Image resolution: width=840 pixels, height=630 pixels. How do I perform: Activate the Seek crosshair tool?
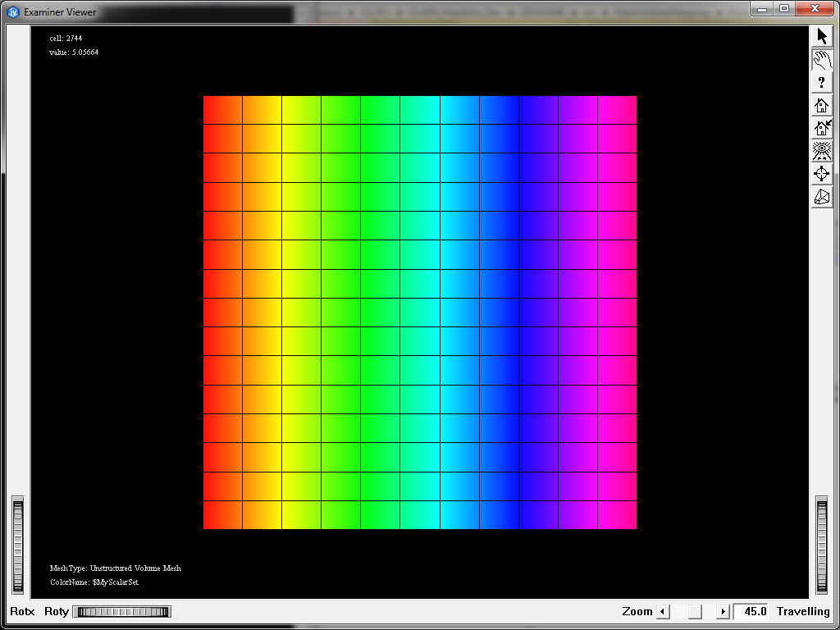click(822, 174)
